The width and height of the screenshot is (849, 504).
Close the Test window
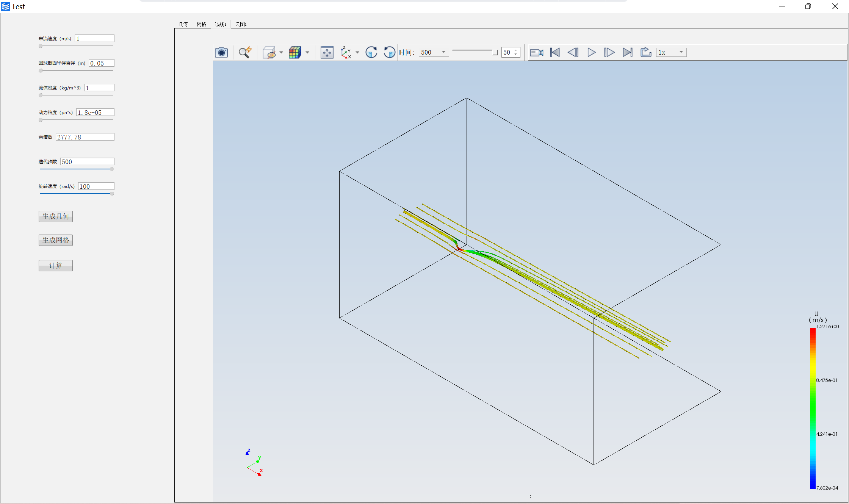(835, 6)
